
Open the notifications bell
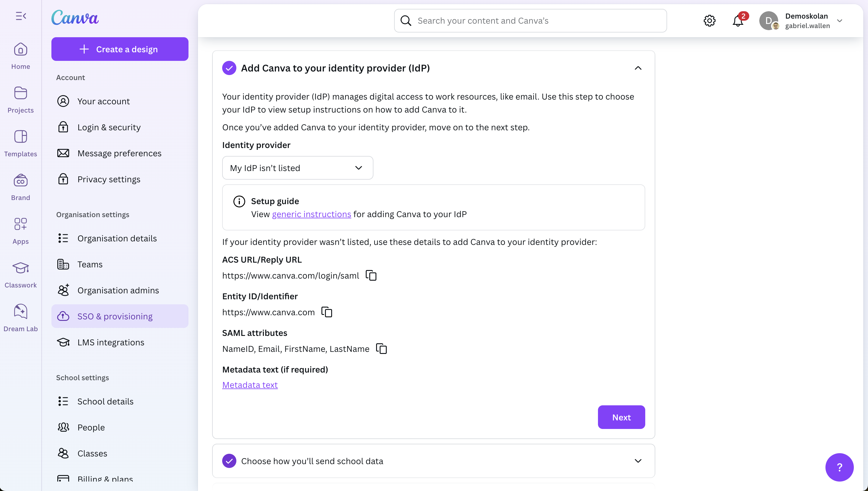pyautogui.click(x=737, y=21)
